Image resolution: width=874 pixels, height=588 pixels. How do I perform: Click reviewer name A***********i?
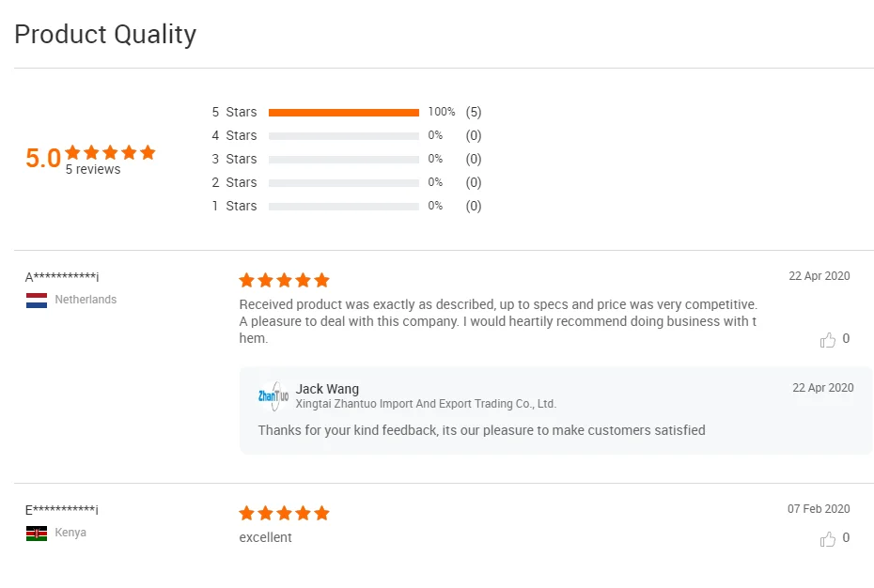point(62,277)
